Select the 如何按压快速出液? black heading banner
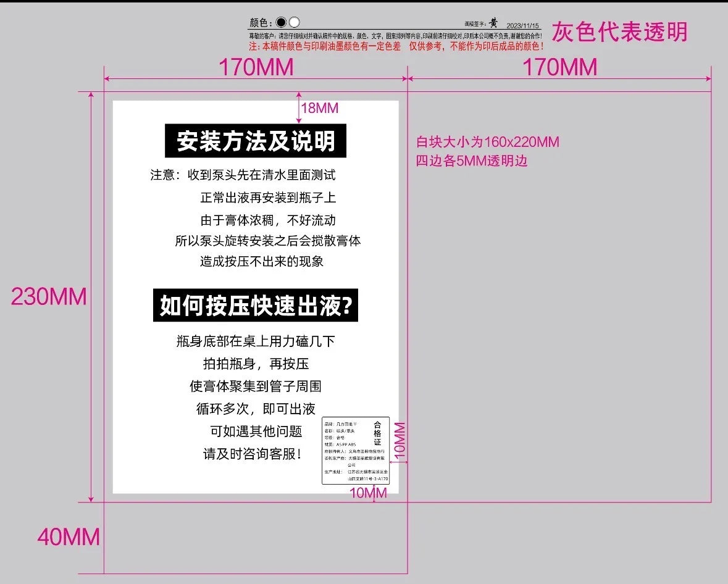This screenshot has height=584, width=728. pyautogui.click(x=255, y=306)
